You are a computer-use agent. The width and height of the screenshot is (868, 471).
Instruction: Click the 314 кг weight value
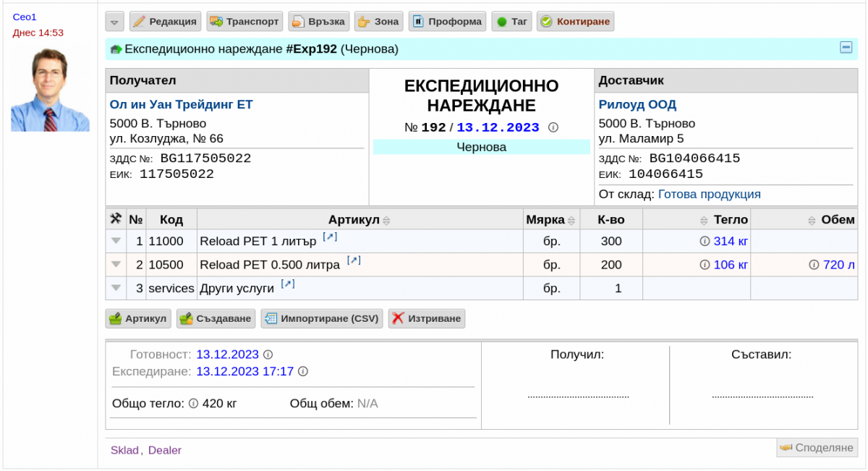coord(731,242)
